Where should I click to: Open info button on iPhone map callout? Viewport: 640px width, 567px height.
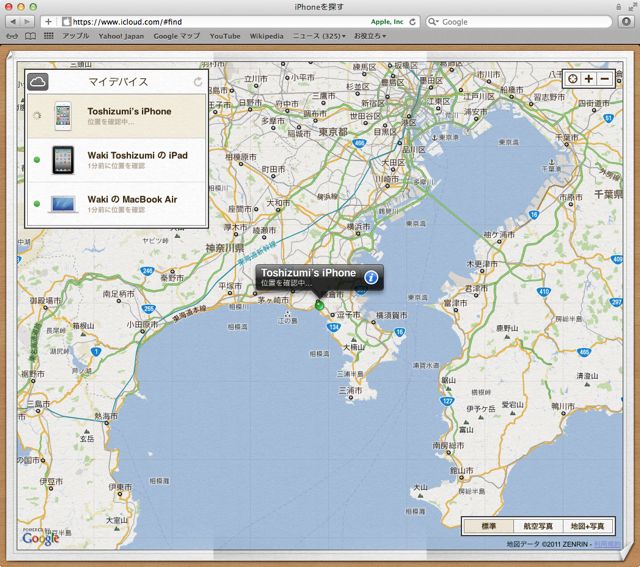(371, 278)
